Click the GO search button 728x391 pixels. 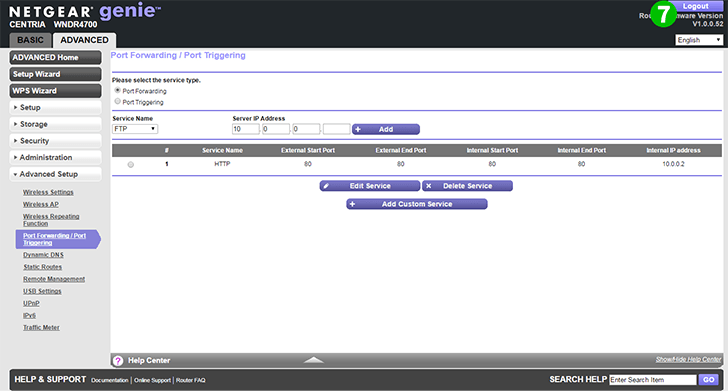[708, 379]
